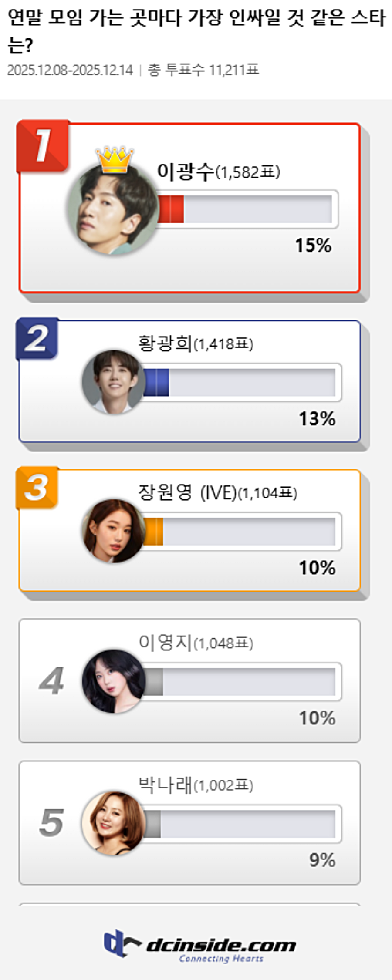392x980 pixels.
Task: Click the gold crown icon
Action: 115,159
